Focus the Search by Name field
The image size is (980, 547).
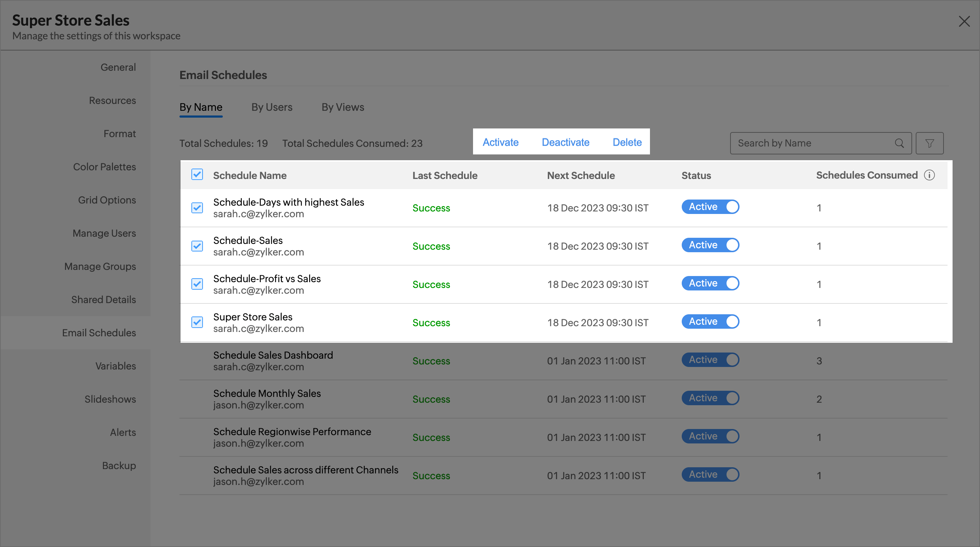click(821, 143)
